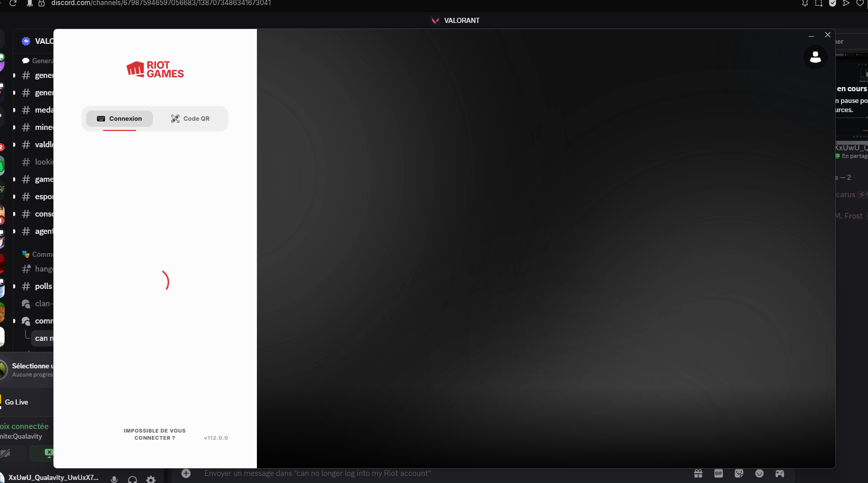This screenshot has height=483, width=868.
Task: Deafen audio with the headphones icon
Action: point(133,479)
